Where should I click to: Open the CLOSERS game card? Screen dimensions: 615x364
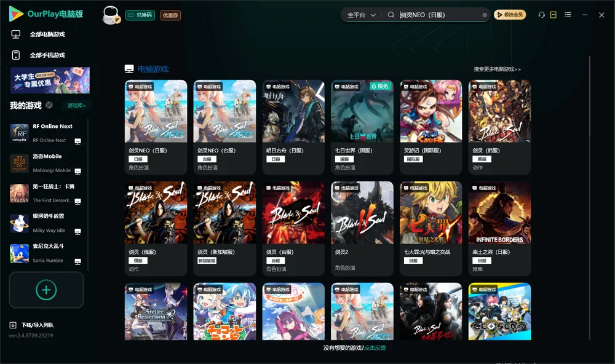tap(499, 312)
